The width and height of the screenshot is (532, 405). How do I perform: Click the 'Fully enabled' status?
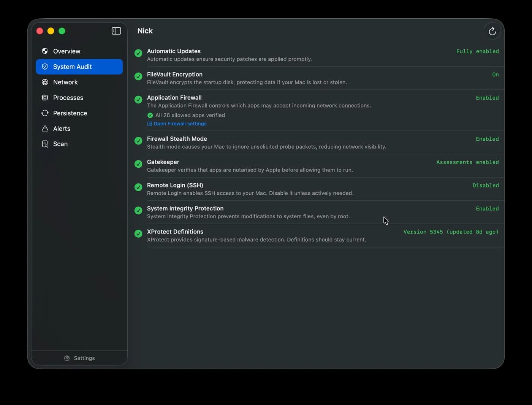pyautogui.click(x=477, y=51)
